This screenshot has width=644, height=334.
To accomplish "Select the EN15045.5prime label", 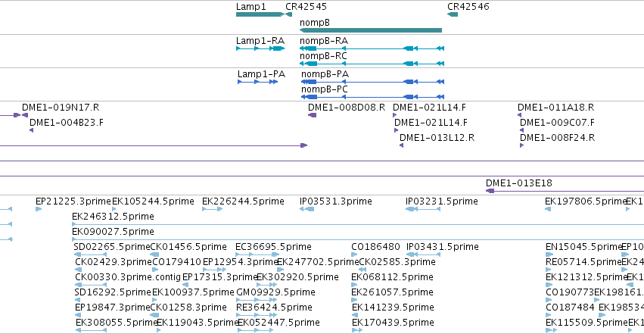I will 583,247.
